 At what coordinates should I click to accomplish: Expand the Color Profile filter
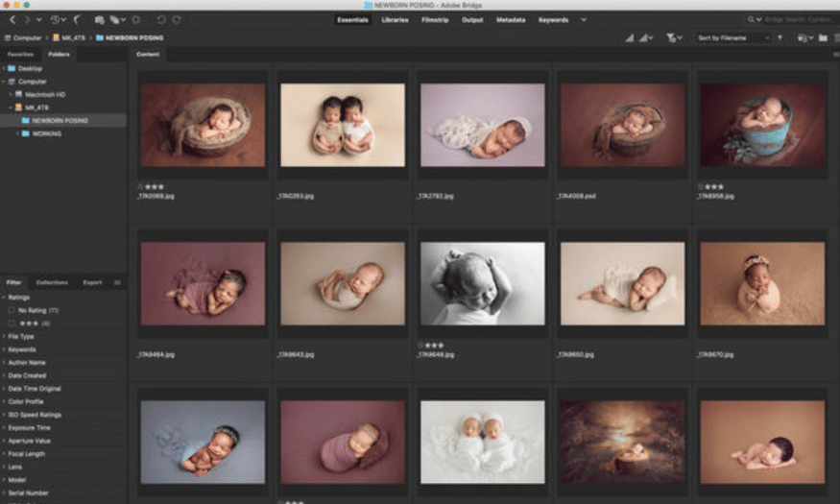[x=4, y=401]
